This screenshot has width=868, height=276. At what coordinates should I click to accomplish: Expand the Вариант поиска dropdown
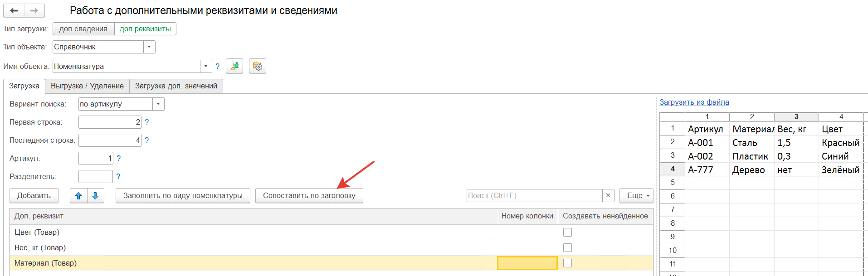(x=158, y=104)
